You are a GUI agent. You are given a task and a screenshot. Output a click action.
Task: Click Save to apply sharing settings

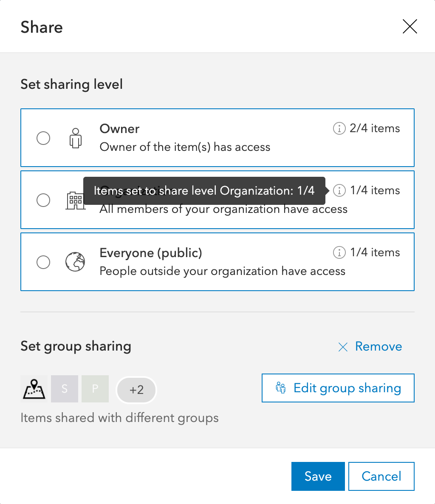click(318, 476)
